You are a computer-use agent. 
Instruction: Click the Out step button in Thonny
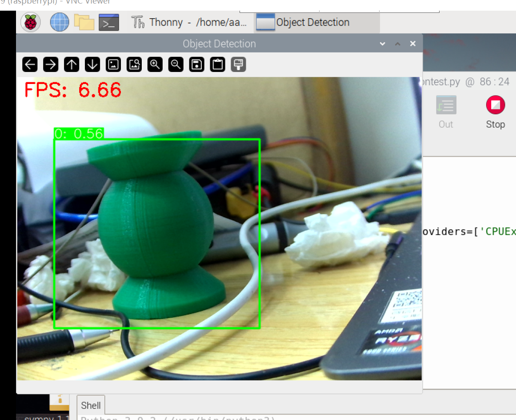(446, 112)
